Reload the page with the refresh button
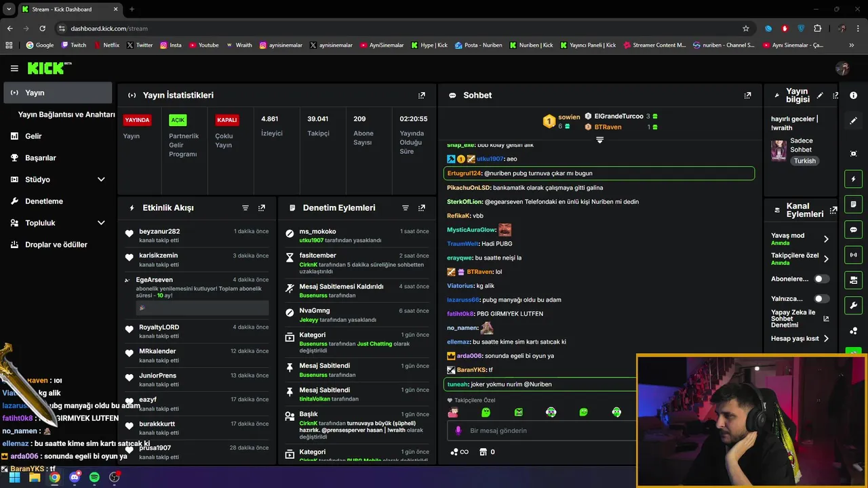Screen dimensions: 868x488 click(x=42, y=28)
